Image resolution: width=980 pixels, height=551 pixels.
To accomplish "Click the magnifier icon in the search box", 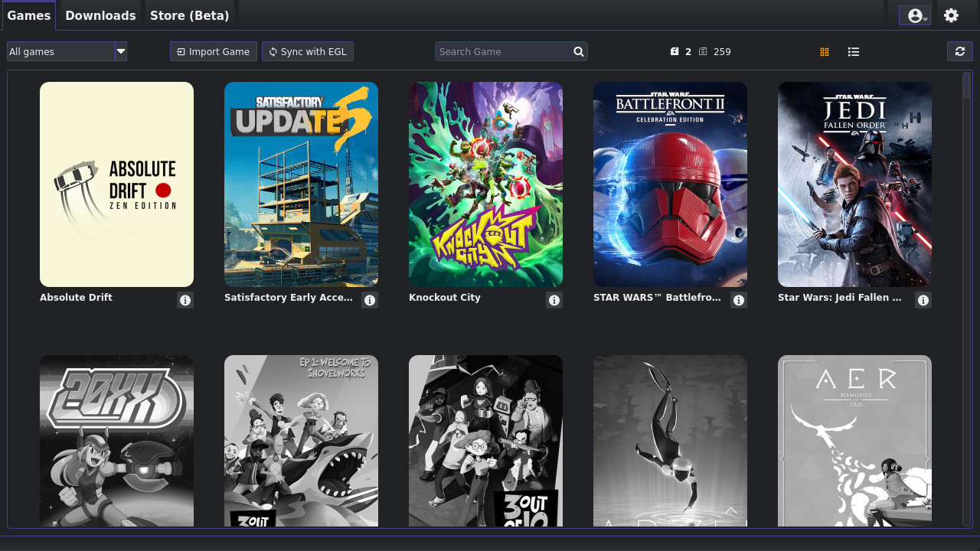I will (x=579, y=51).
